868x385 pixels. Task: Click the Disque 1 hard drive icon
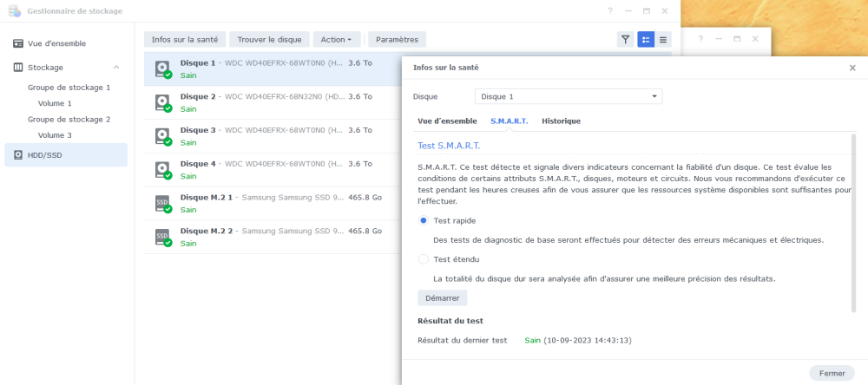163,69
